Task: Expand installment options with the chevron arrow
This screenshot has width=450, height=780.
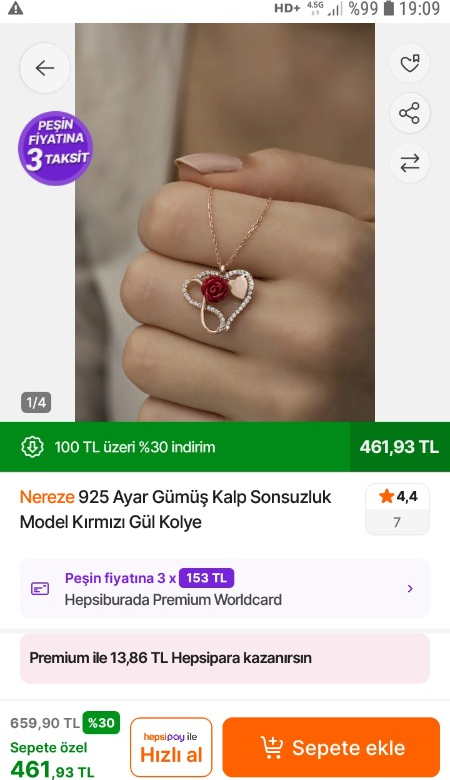Action: click(x=410, y=588)
